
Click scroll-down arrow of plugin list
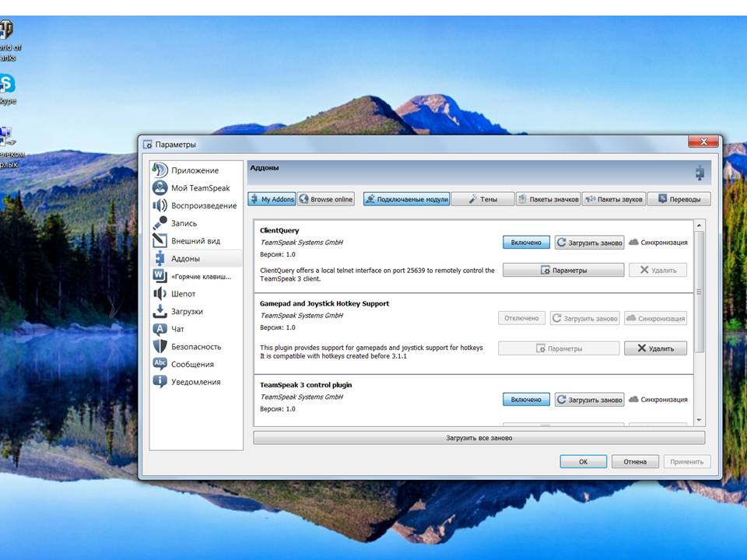click(699, 420)
